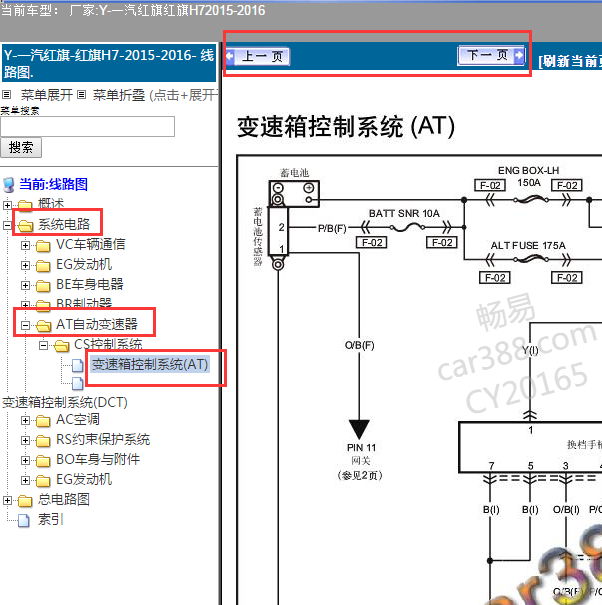Click the 变速箱控制系统 (AT) diagram heading
Image resolution: width=602 pixels, height=605 pixels.
pyautogui.click(x=346, y=127)
